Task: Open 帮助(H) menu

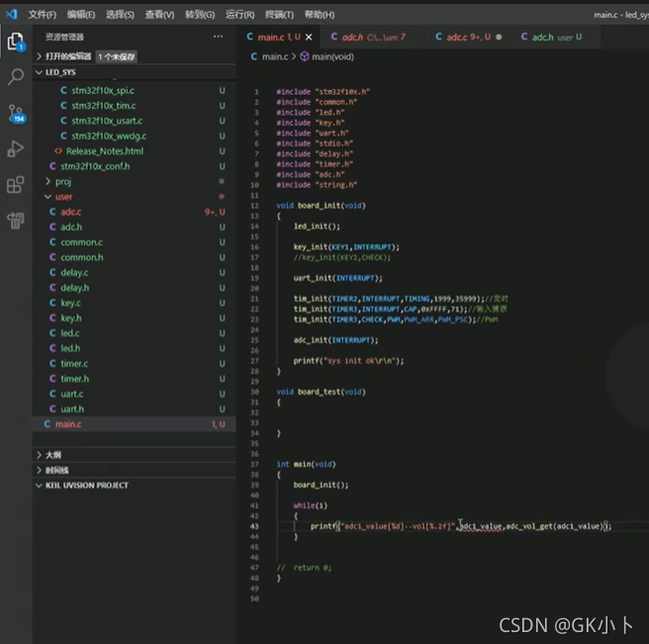Action: coord(320,15)
